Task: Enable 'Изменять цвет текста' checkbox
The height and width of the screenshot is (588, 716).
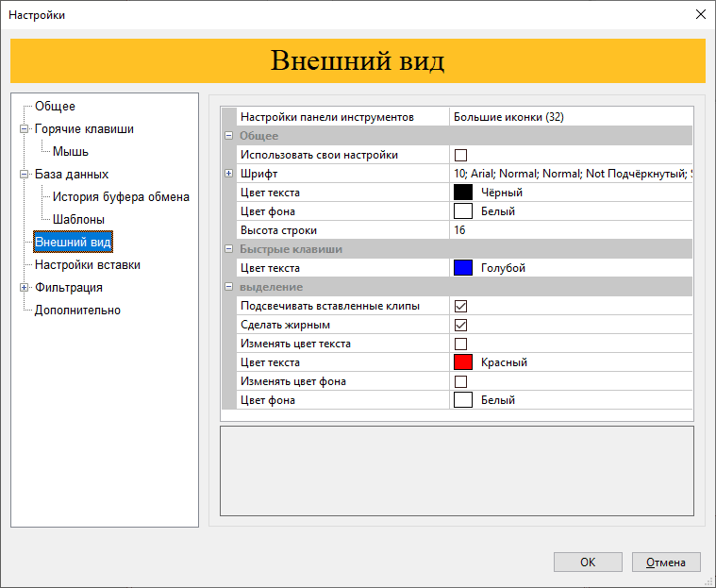Action: tap(461, 344)
